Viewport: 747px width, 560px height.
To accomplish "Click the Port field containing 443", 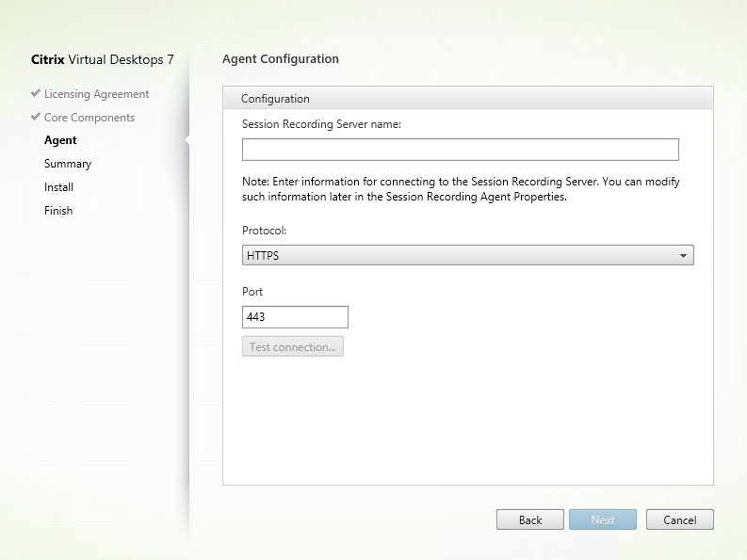I will coord(295,317).
